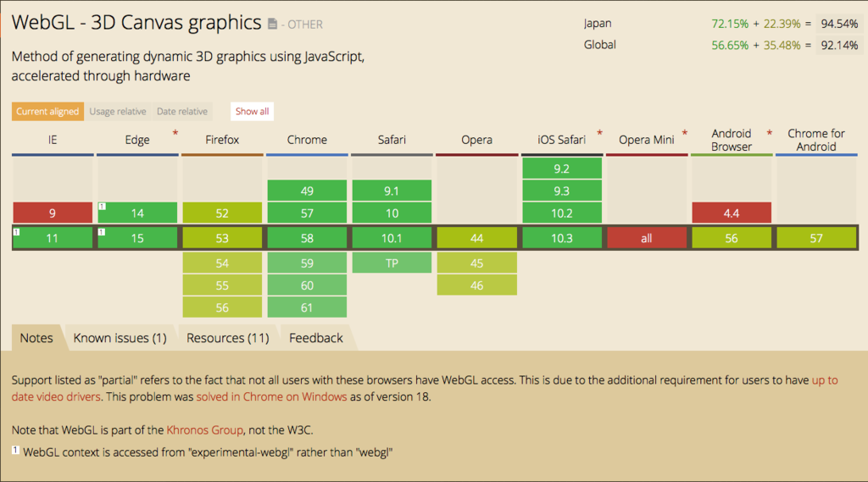The width and height of the screenshot is (868, 482).
Task: Click the Chrome for Android column header
Action: [x=816, y=140]
